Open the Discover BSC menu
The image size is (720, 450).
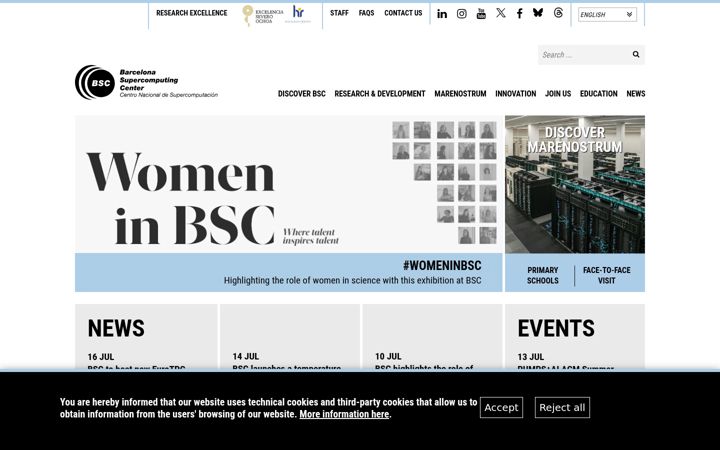click(302, 94)
